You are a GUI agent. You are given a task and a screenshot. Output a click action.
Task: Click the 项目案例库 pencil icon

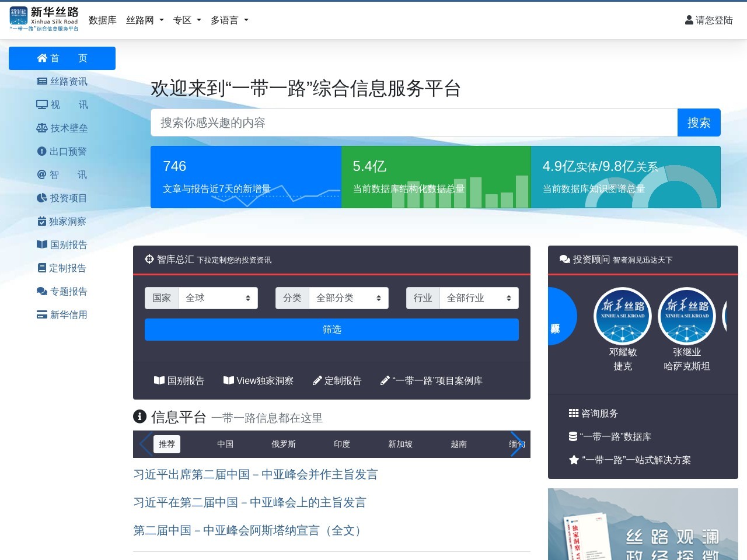385,380
